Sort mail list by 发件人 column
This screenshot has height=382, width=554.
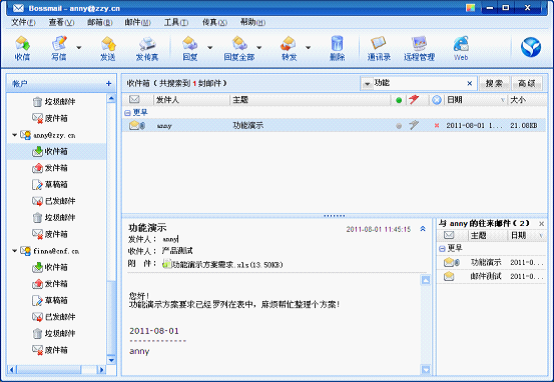[191, 100]
